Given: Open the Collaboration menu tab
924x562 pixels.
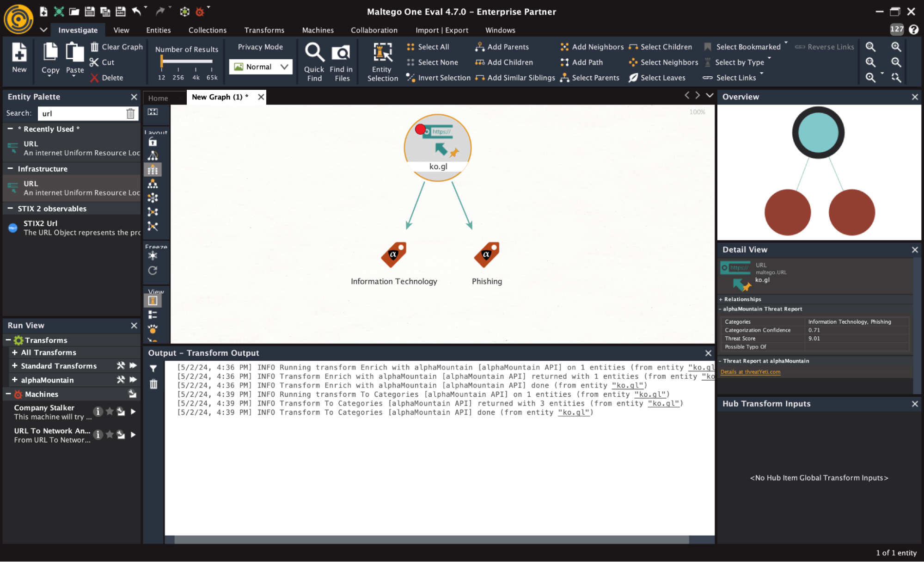Looking at the screenshot, I should (374, 30).
